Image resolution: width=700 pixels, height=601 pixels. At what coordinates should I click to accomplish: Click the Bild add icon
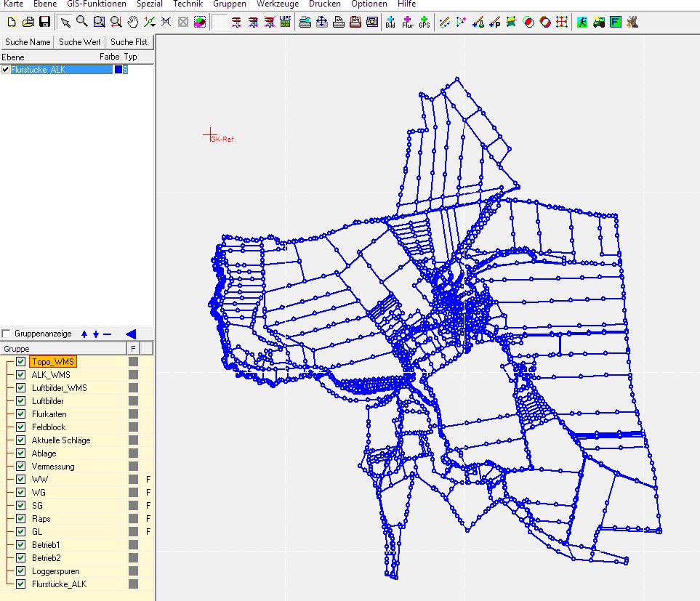coord(390,22)
